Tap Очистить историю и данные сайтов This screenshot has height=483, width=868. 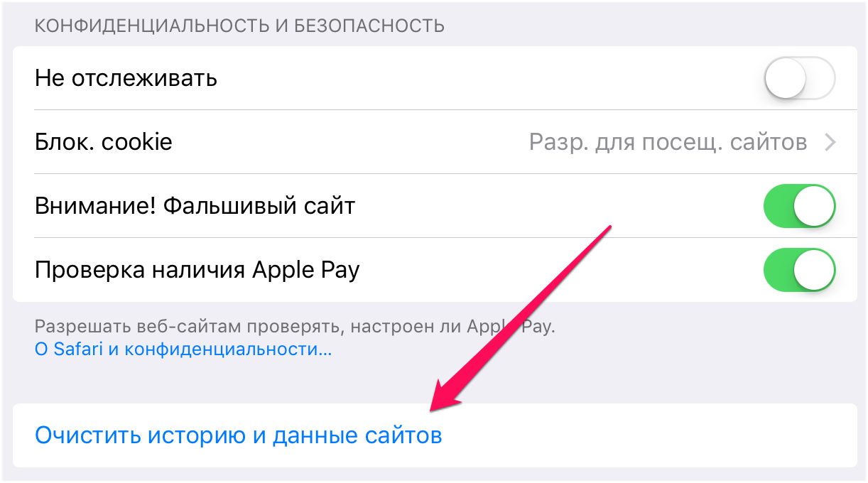(239, 435)
